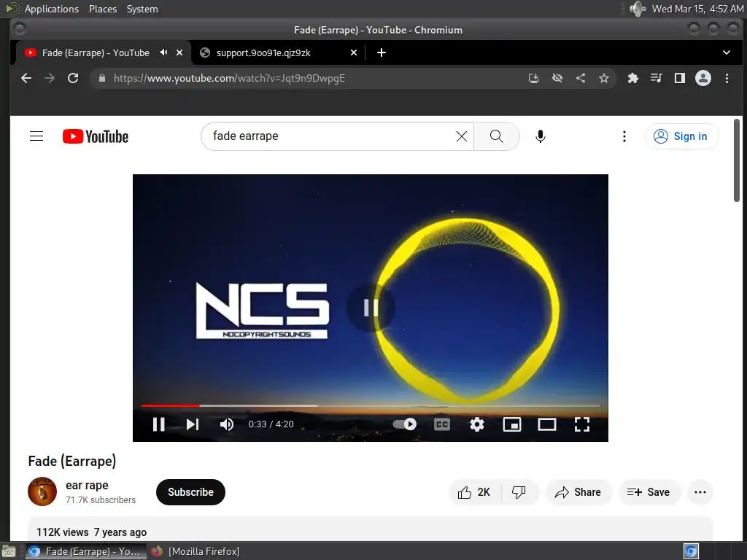Open the Share dialog
747x560 pixels.
(x=578, y=492)
